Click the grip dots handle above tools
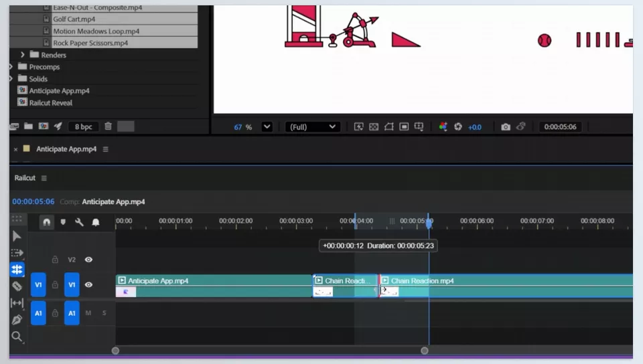Viewport: 643px width, 364px height. tap(17, 219)
